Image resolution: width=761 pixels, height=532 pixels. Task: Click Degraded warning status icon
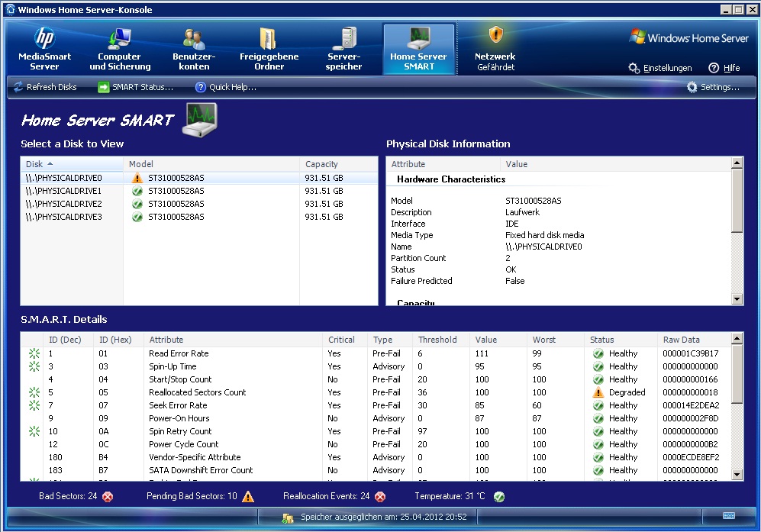pos(598,392)
